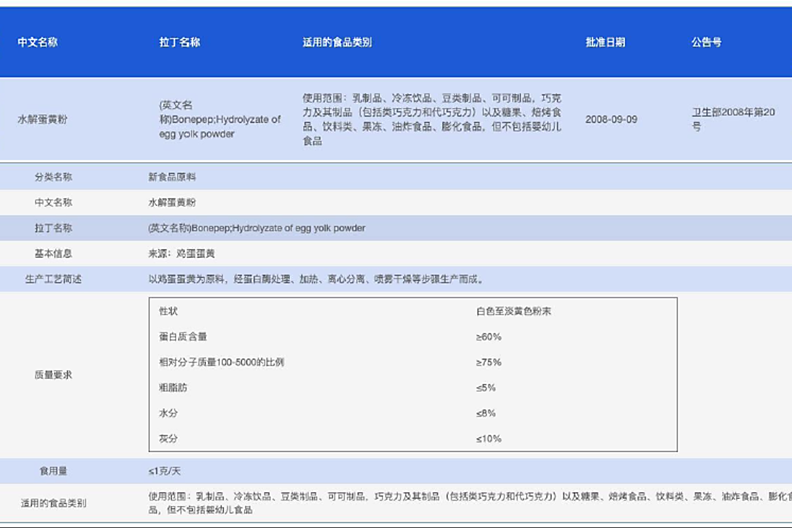The image size is (792, 528).
Task: Select the 适用的食品类别 column header
Action: pos(337,43)
